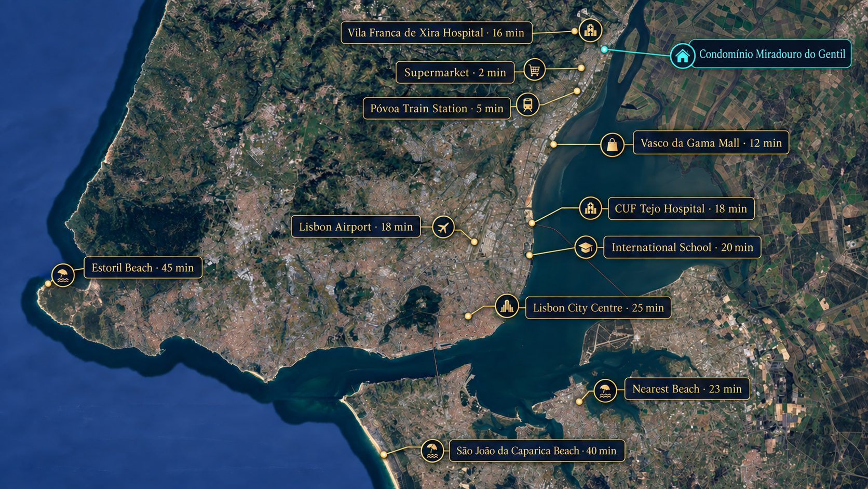This screenshot has height=489, width=868.
Task: Click the "São João da Caparica Beach · 40 min" label
Action: tap(537, 451)
